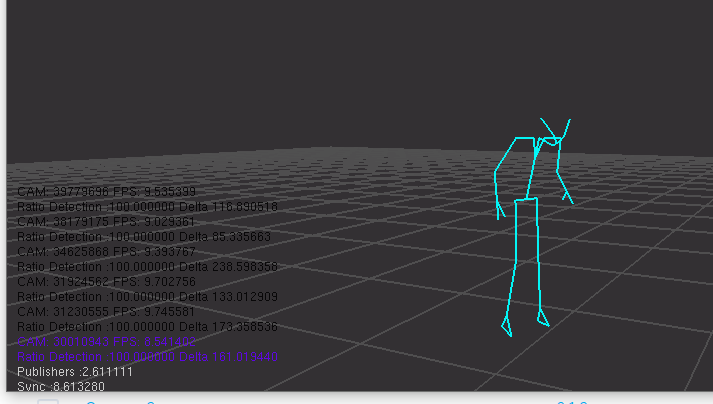
Task: Select the purple Ratio Detection line
Action: coord(147,357)
